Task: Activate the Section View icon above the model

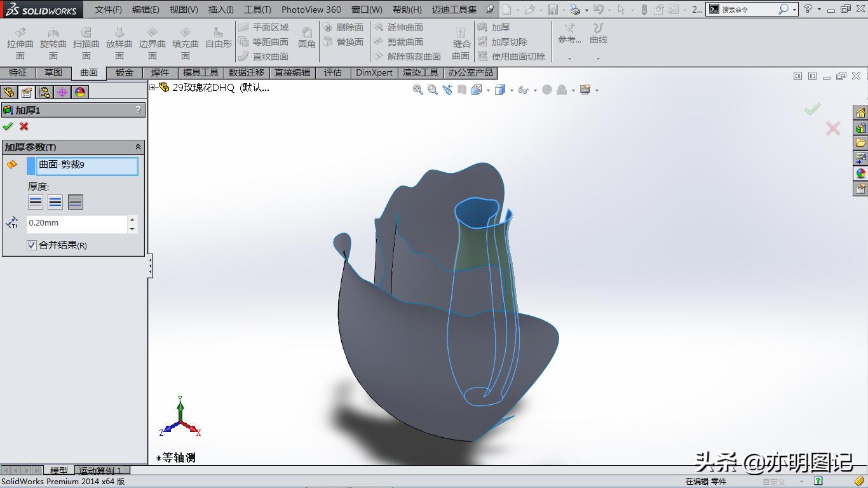Action: 461,90
